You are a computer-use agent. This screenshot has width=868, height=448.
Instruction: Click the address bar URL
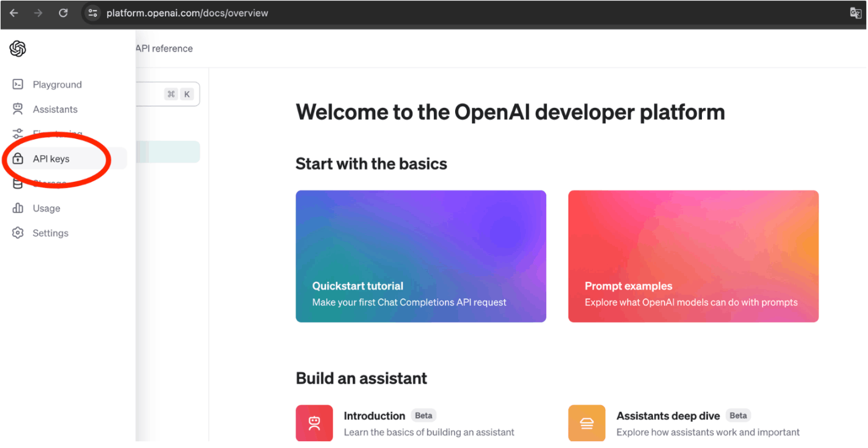click(x=187, y=13)
